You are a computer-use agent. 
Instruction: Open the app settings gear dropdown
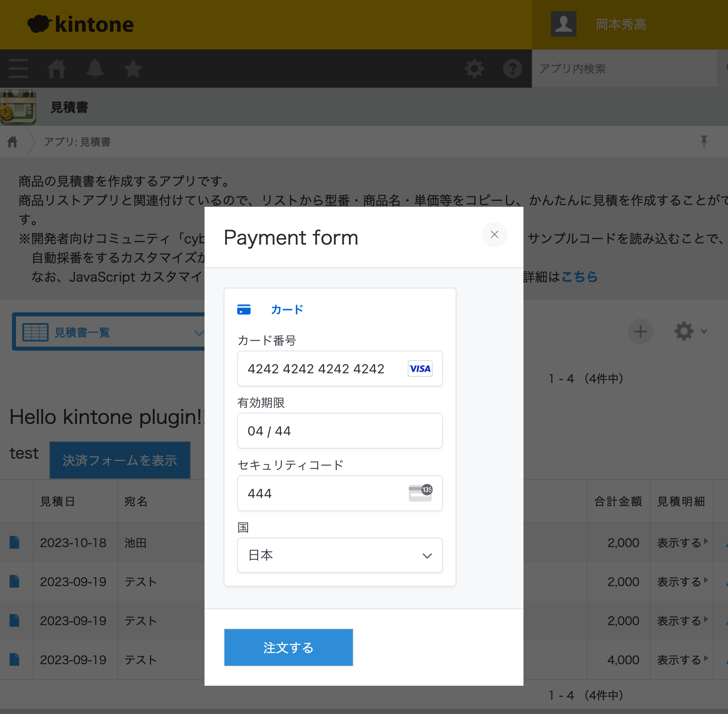tap(683, 331)
